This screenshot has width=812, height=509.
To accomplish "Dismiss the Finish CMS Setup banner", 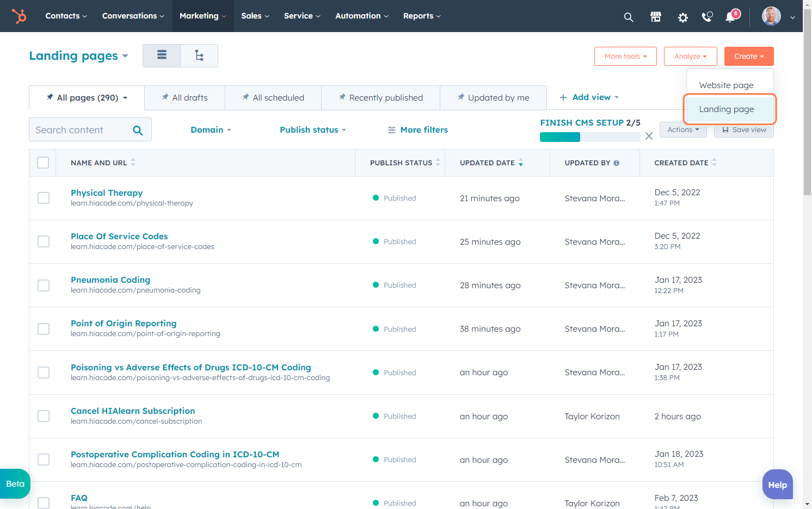I will pos(649,136).
